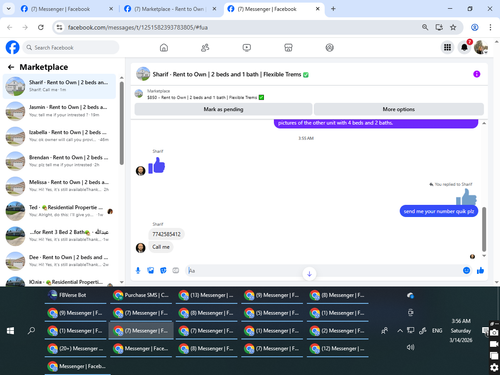Image resolution: width=500 pixels, height=375 pixels.
Task: Go to the Home feed icon
Action: tap(164, 48)
